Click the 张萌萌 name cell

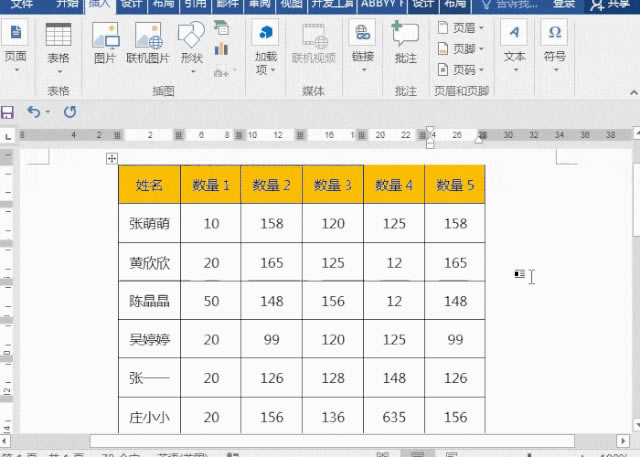149,224
